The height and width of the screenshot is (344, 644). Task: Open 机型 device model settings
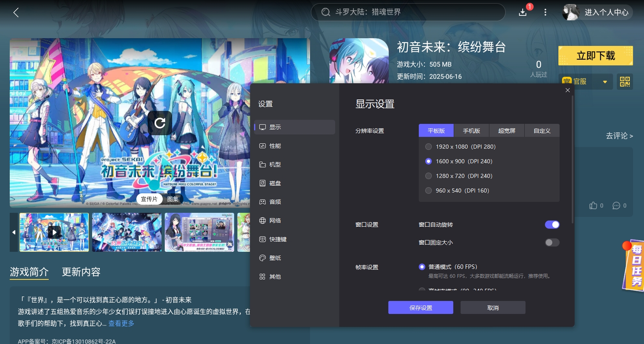(295, 164)
